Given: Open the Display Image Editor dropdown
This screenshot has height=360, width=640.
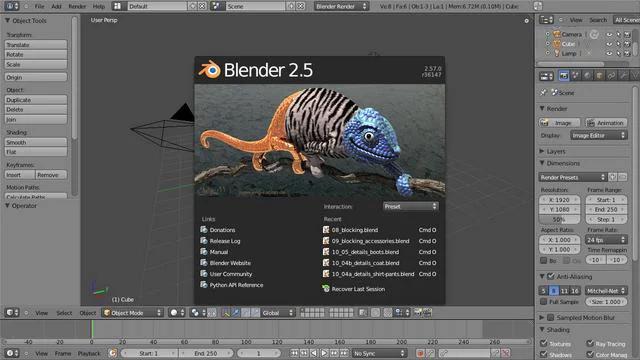Looking at the screenshot, I should click(x=598, y=135).
